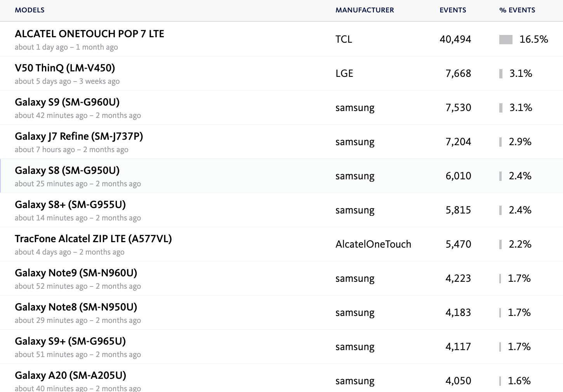
Task: Click the 7,668 events value
Action: [x=458, y=73]
